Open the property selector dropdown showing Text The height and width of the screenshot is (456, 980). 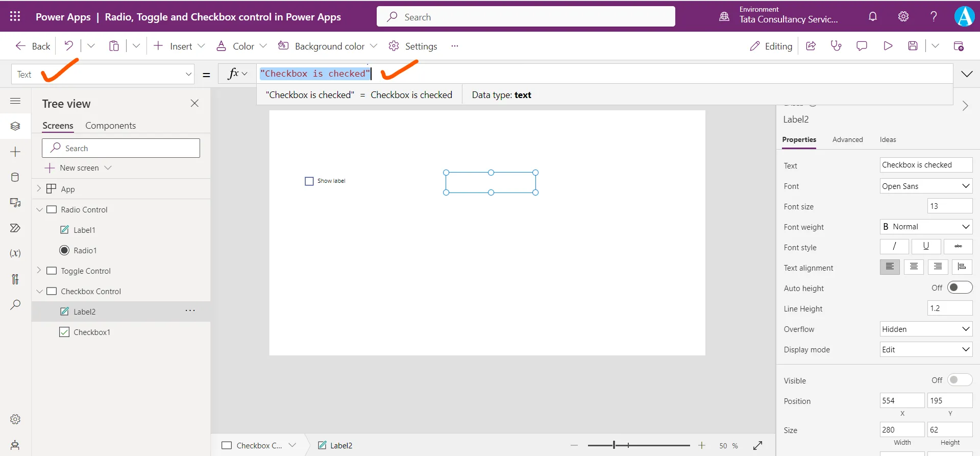(x=103, y=74)
